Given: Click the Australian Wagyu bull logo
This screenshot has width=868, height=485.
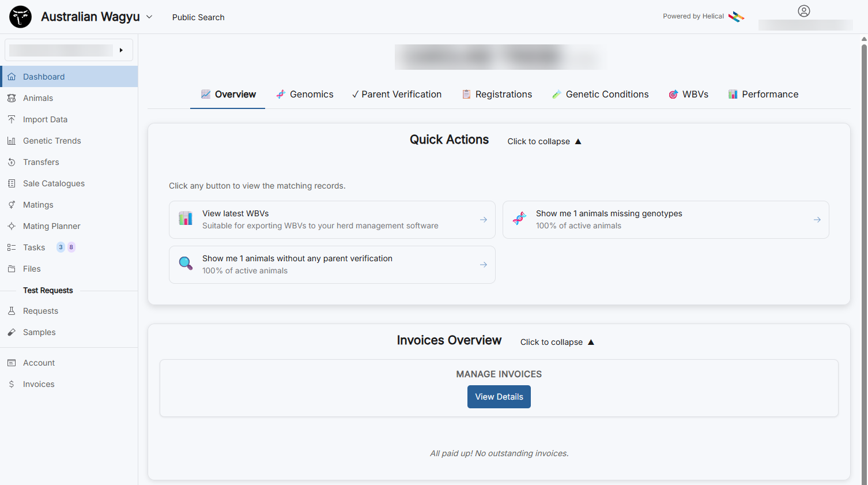Looking at the screenshot, I should pyautogui.click(x=21, y=17).
